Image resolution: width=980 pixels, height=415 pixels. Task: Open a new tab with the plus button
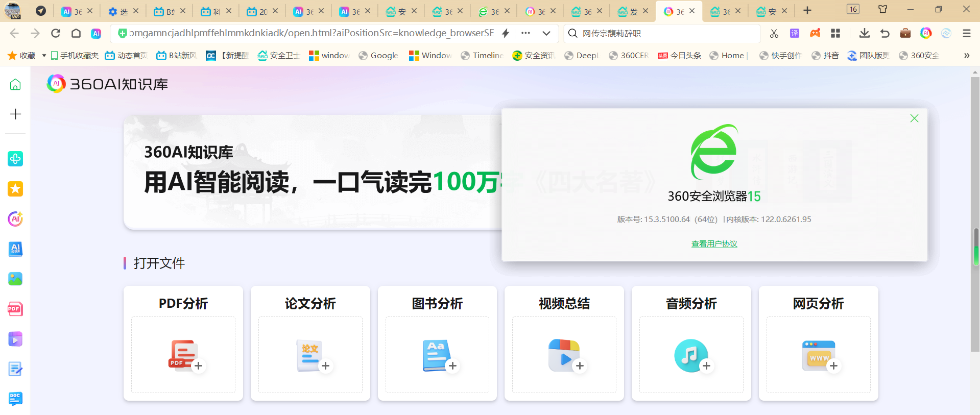pyautogui.click(x=807, y=10)
